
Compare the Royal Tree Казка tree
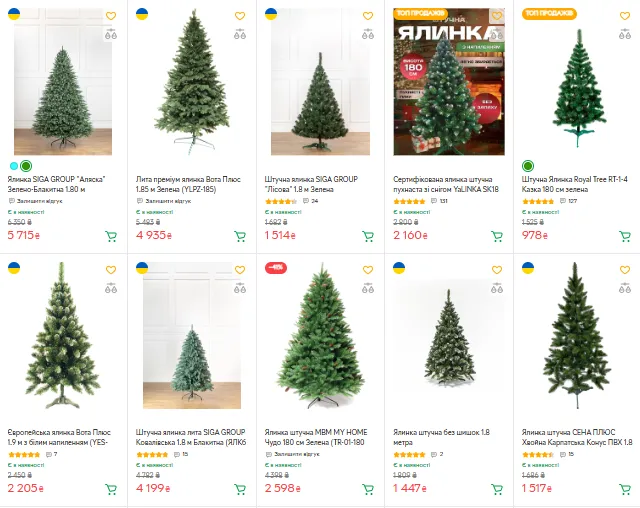(625, 34)
